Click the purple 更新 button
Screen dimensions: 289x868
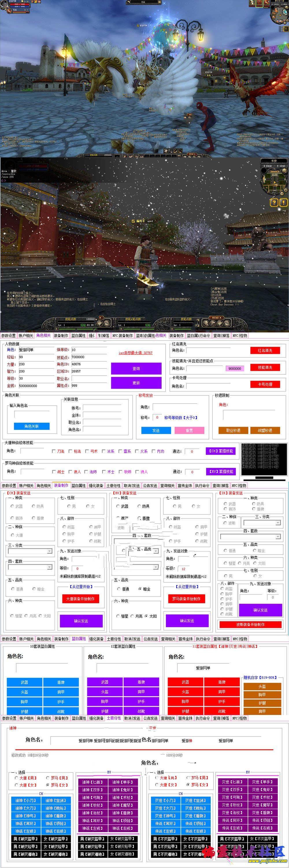[x=136, y=383]
